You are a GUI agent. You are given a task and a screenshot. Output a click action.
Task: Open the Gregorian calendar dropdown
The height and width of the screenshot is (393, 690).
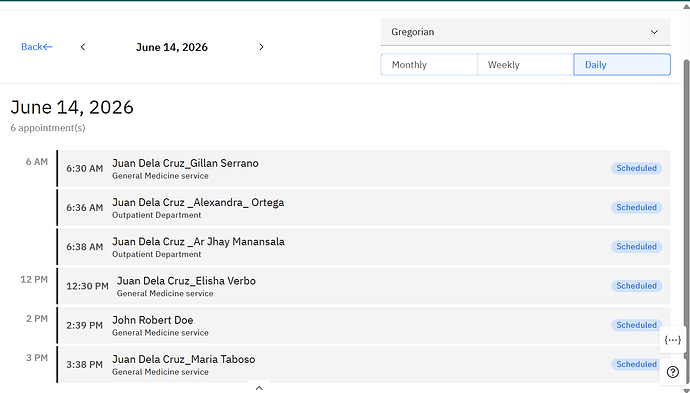pyautogui.click(x=525, y=32)
